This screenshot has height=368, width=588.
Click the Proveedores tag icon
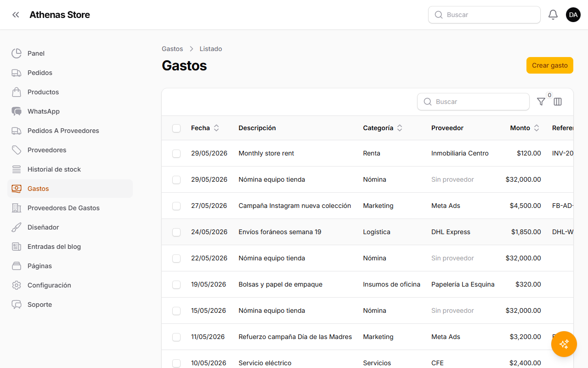click(17, 150)
